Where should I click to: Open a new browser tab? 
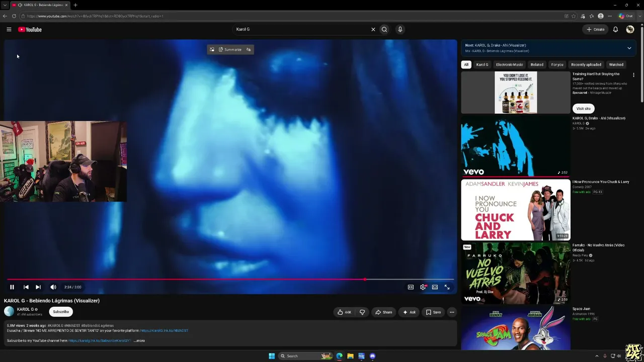click(75, 5)
